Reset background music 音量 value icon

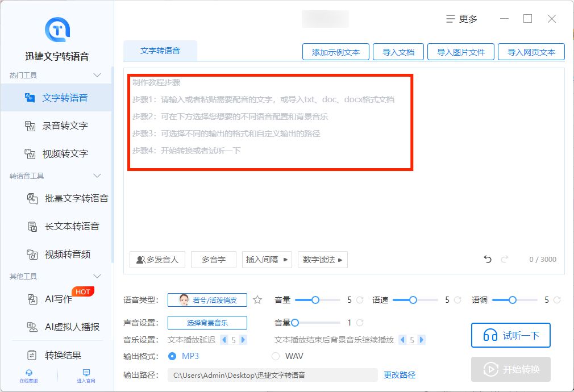click(360, 323)
